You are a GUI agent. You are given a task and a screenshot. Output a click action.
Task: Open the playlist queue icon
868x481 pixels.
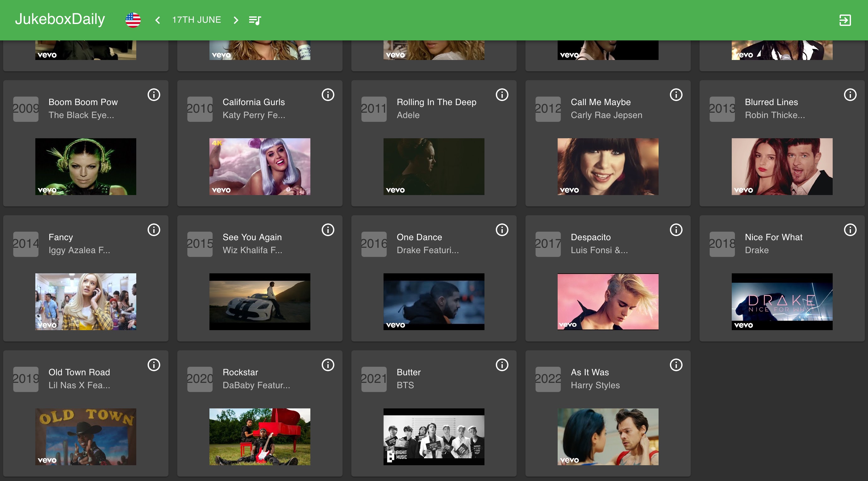pos(255,20)
